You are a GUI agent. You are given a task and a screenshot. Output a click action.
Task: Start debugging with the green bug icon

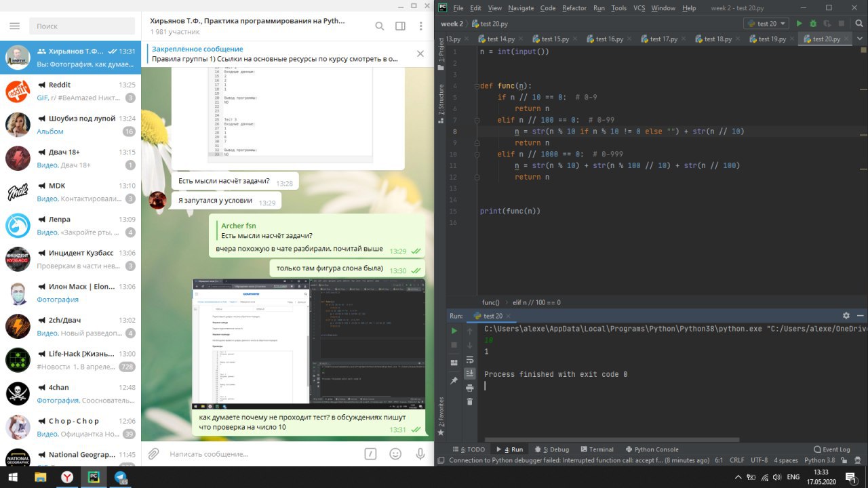[813, 24]
